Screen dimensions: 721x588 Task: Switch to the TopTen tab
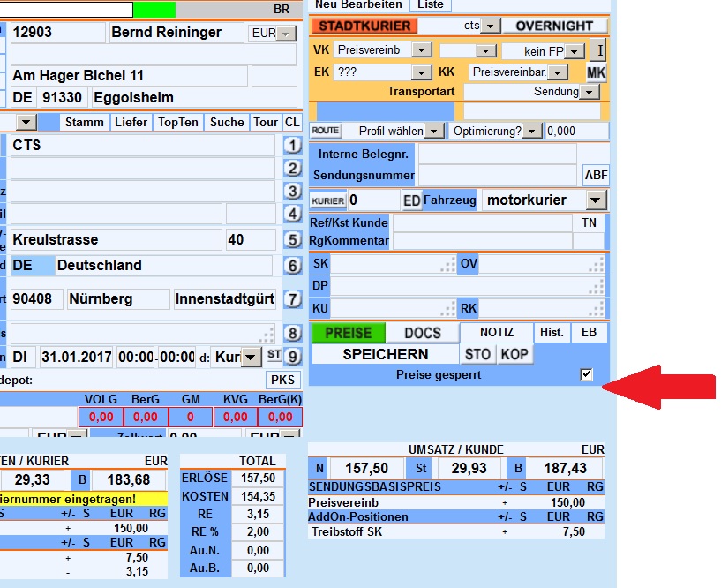pos(178,123)
